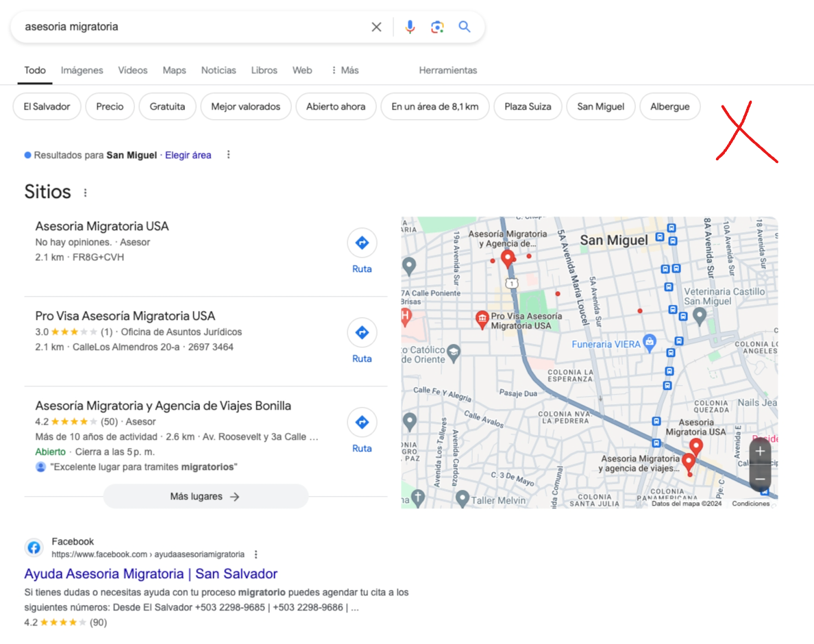Open Ayuda Asesoria Migratoria San Salvador link
The width and height of the screenshot is (814, 644).
tap(151, 573)
